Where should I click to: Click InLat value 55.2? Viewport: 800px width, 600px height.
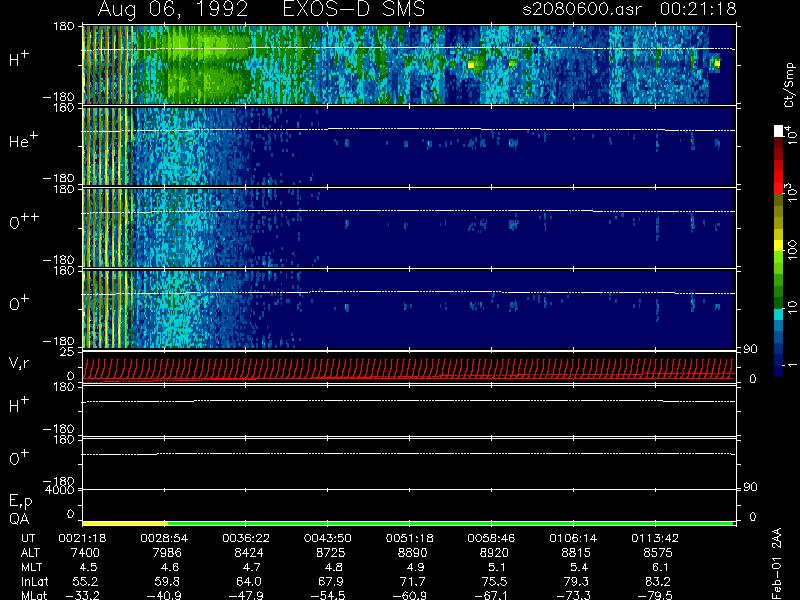(x=85, y=581)
